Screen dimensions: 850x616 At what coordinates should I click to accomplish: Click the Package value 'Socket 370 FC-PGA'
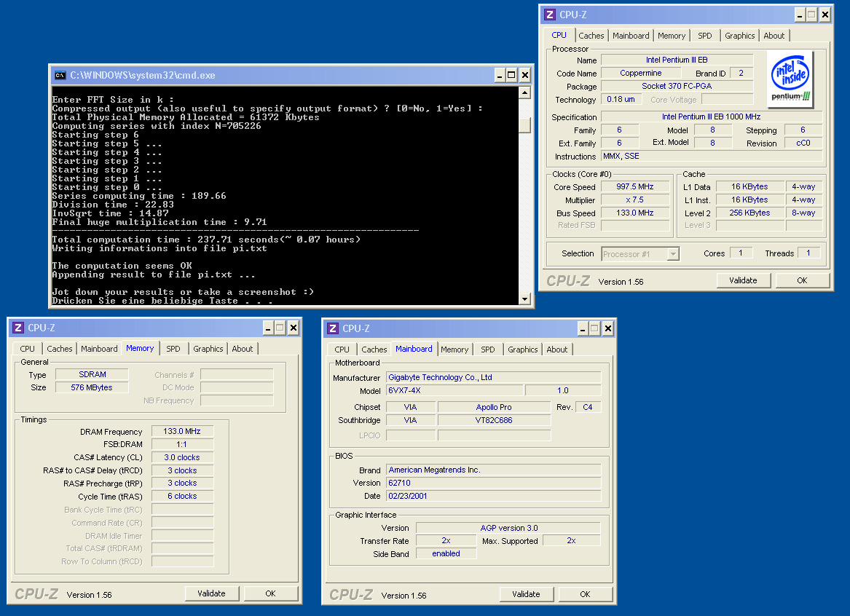677,86
